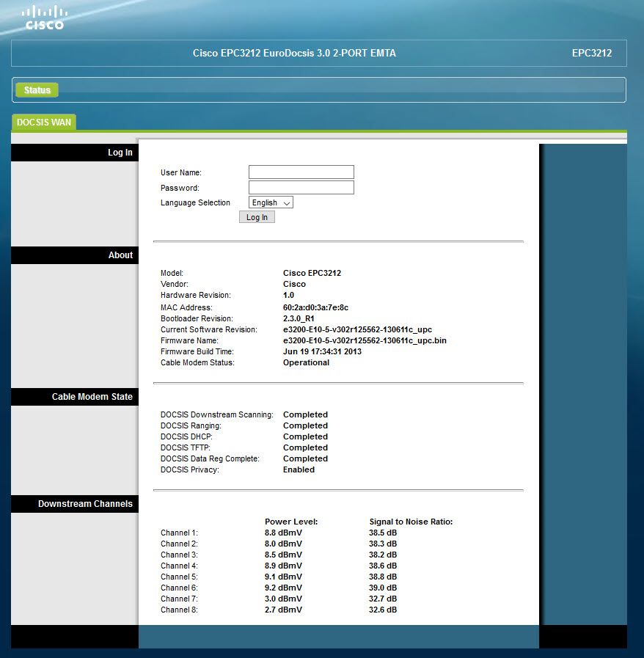Click the DOCSIS TFTP Completed value
Viewport: 644px width, 658px height.
point(305,447)
